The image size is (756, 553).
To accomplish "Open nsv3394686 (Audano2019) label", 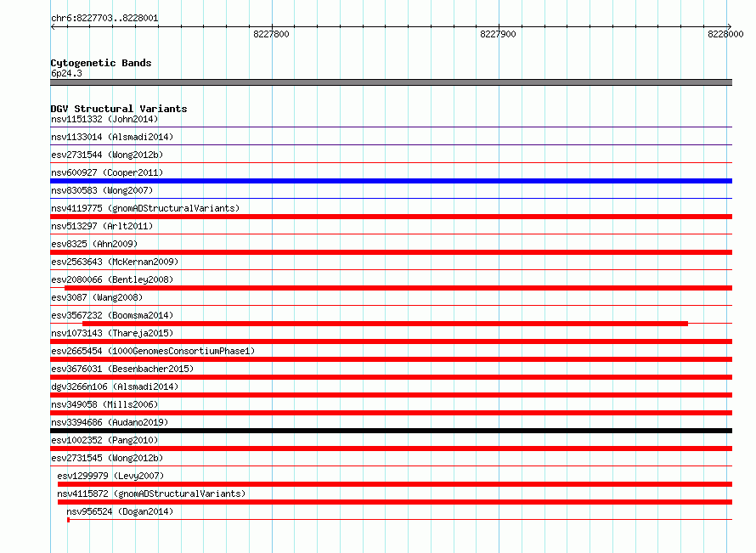I will pos(110,422).
